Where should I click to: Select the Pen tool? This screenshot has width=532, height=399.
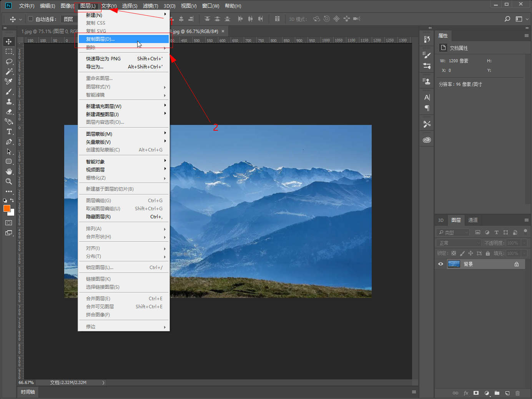(9, 141)
